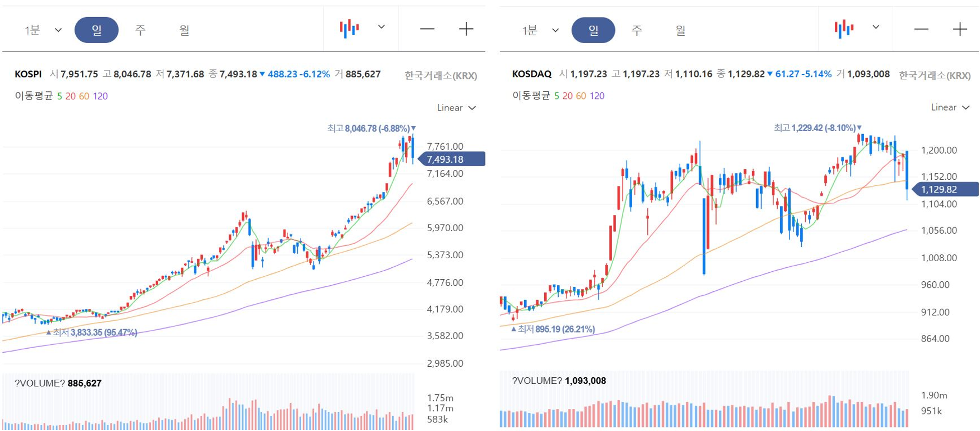Image resolution: width=980 pixels, height=431 pixels.
Task: Select the 일 (daily) tab on KOSDAQ chart
Action: tap(593, 30)
